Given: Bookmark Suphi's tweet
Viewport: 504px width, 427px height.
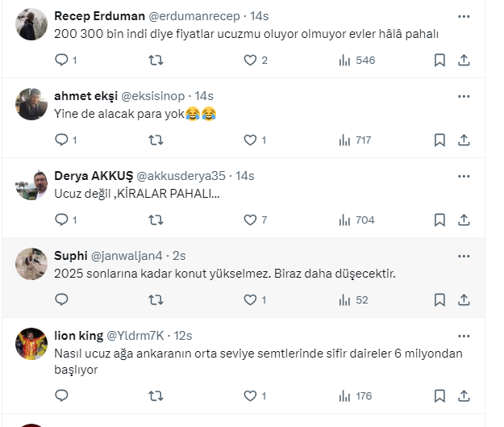Looking at the screenshot, I should click(x=439, y=299).
